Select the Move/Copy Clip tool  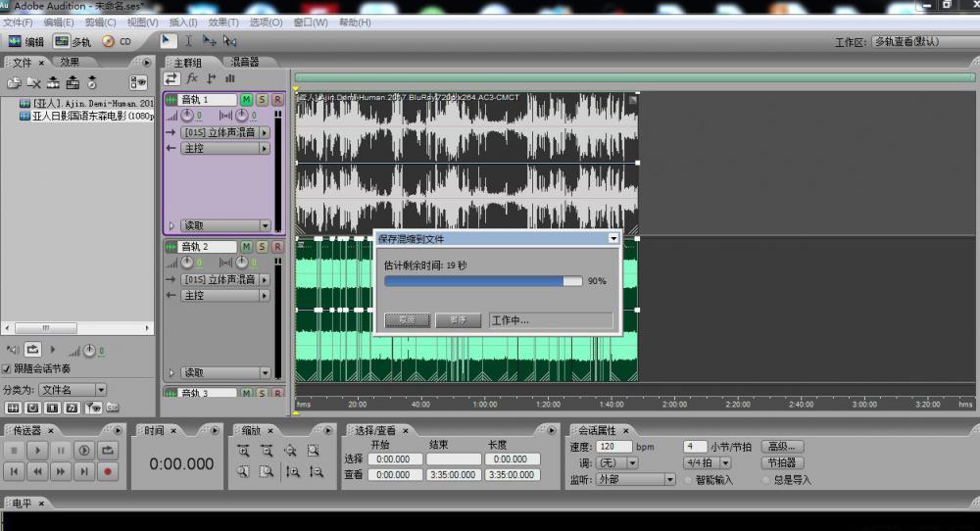pyautogui.click(x=209, y=41)
